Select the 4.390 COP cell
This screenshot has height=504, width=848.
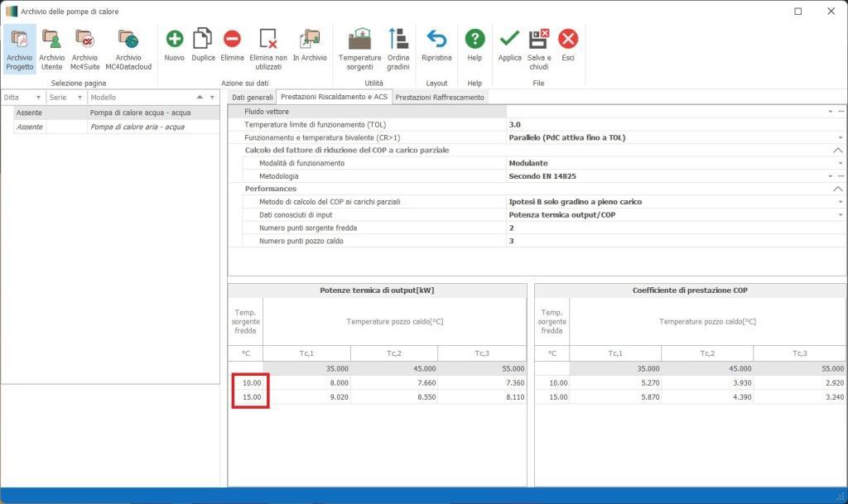point(707,397)
